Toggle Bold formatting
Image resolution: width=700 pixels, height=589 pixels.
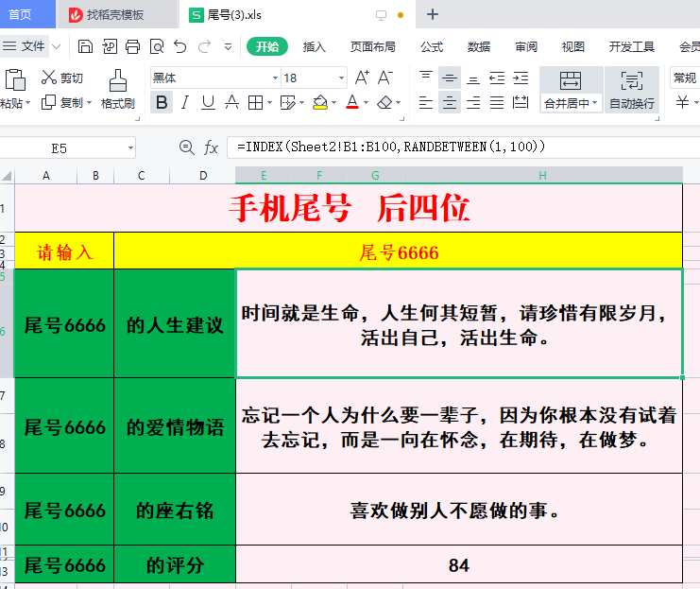[x=162, y=102]
